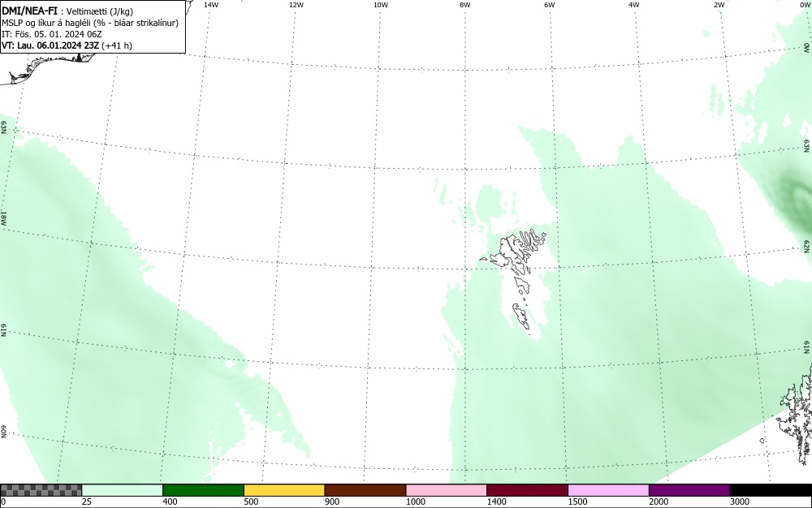The width and height of the screenshot is (812, 508).
Task: Click the 18W label on the left edge
Action: click(3, 217)
